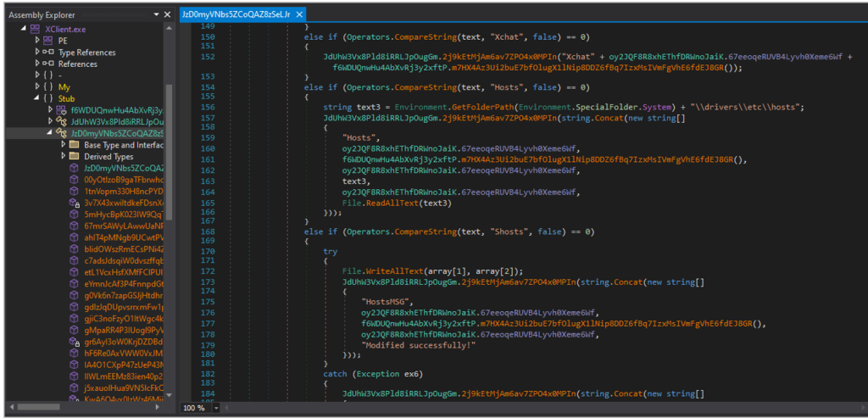Click the PE node module icon
This screenshot has height=418, width=868.
coord(48,40)
